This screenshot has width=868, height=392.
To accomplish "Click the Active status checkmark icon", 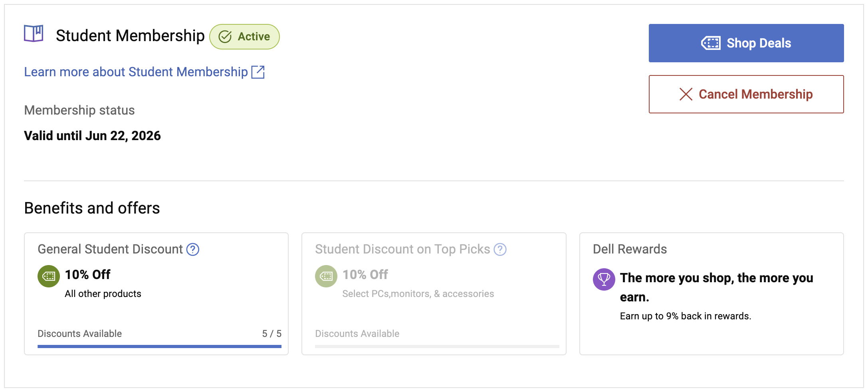I will click(225, 37).
